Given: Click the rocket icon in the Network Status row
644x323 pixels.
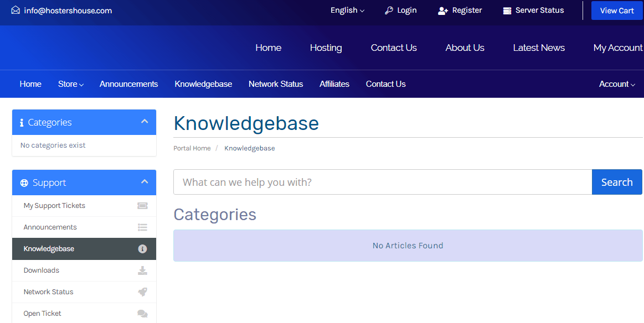Looking at the screenshot, I should (142, 292).
